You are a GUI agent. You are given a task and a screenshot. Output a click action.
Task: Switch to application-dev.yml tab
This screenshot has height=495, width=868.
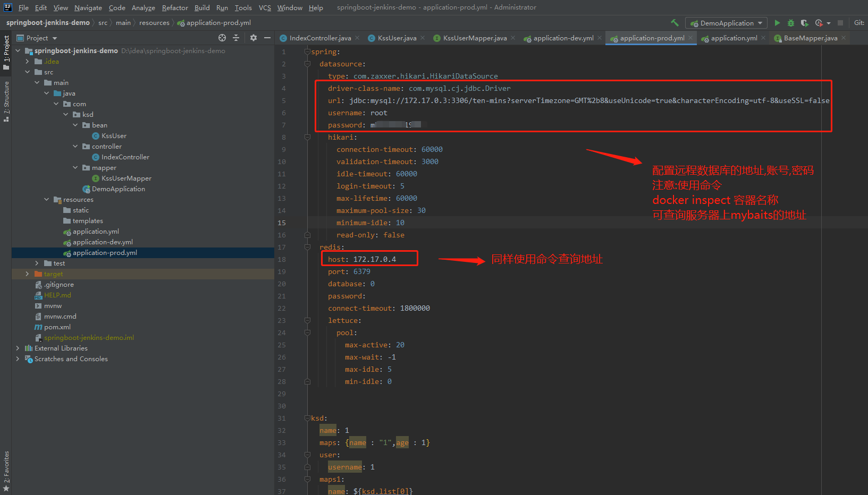[x=563, y=38]
